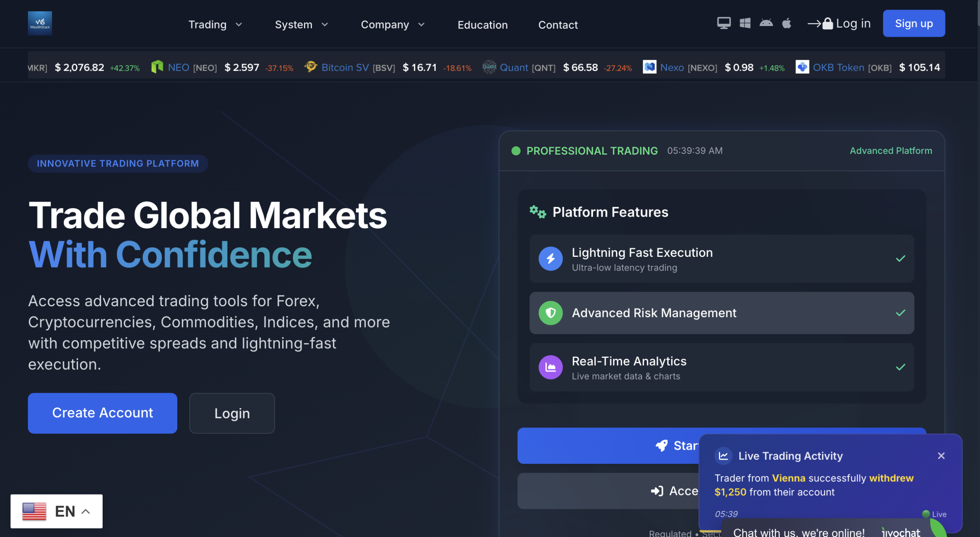Toggle the Real-Time Analytics checkmark
Image resolution: width=980 pixels, height=537 pixels.
(x=900, y=367)
